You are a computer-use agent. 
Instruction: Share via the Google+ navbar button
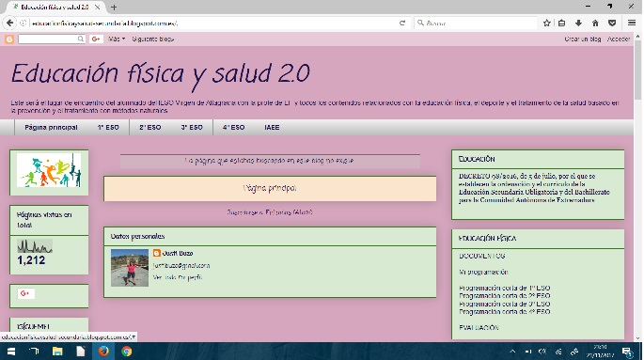pyautogui.click(x=96, y=39)
